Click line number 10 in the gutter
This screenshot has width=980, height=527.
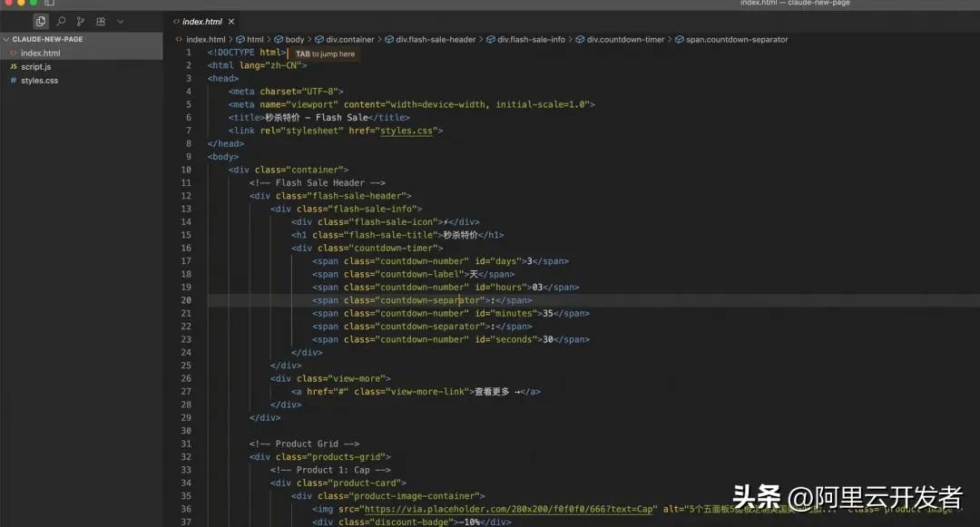pyautogui.click(x=186, y=170)
